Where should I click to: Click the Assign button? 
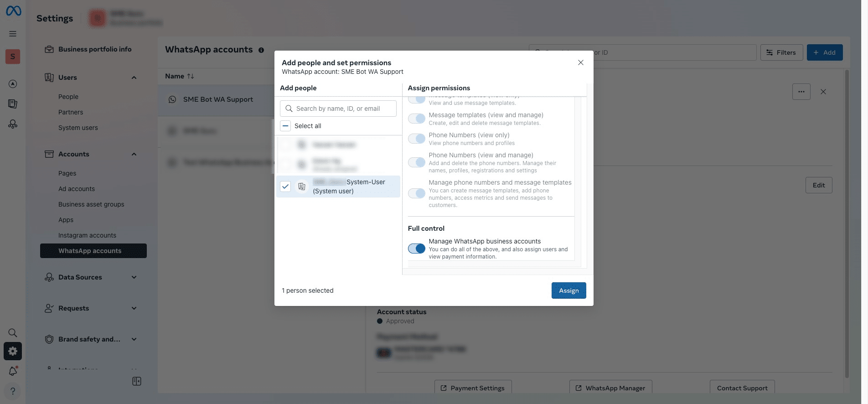click(569, 290)
